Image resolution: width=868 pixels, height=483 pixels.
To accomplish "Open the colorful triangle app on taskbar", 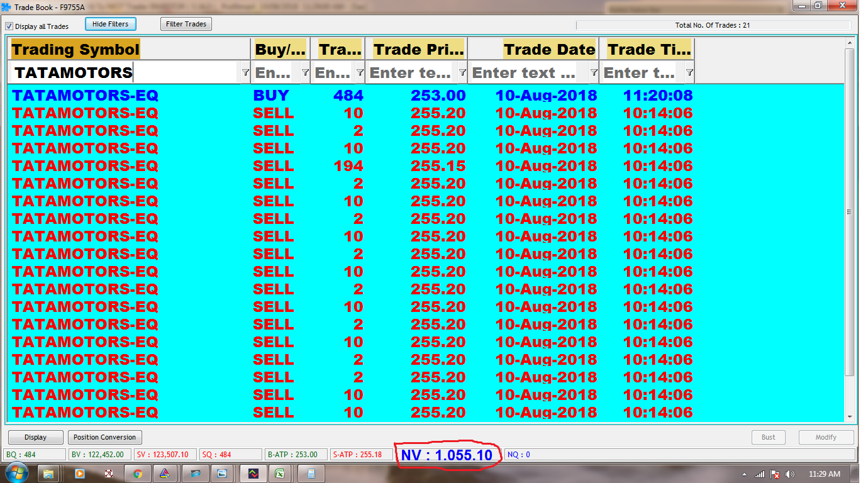I will point(164,474).
